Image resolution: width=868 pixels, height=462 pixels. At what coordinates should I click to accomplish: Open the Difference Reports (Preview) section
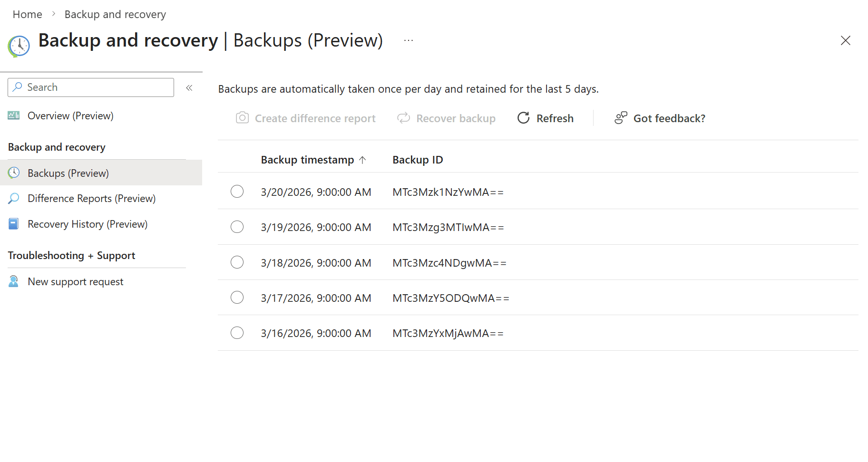point(91,198)
